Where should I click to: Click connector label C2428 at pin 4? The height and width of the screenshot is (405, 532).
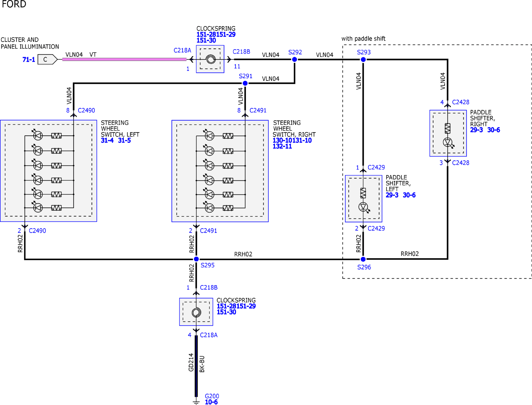click(x=461, y=102)
